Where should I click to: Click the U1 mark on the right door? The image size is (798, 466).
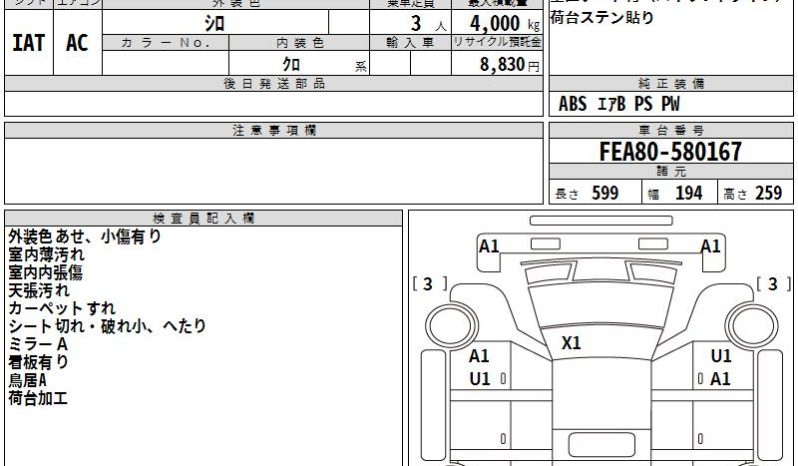721,356
